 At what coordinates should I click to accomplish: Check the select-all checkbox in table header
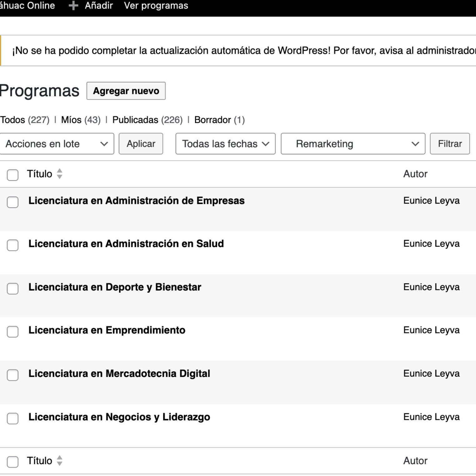pos(12,175)
